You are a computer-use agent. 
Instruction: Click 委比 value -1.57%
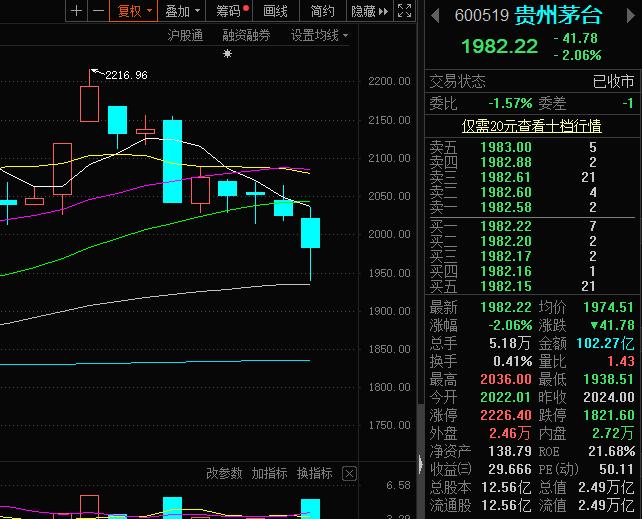510,103
